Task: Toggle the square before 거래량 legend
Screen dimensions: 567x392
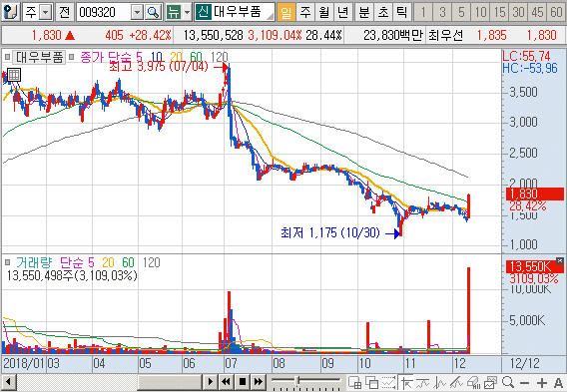Action: (x=7, y=262)
